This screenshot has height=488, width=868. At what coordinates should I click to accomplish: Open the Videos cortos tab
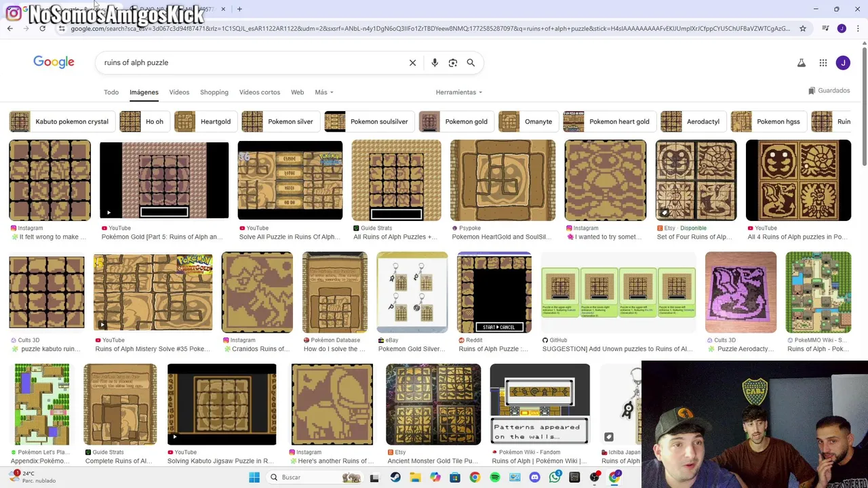(x=260, y=92)
